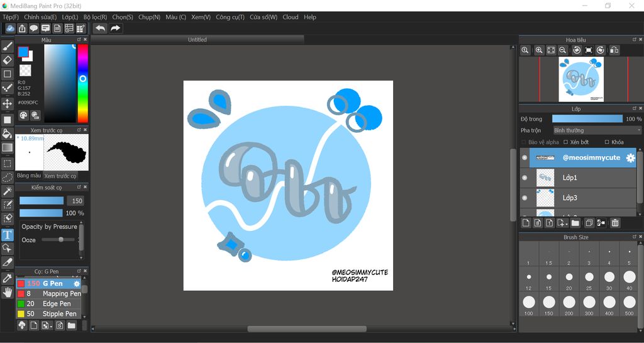Delete layer with trash icon
The image size is (644, 343).
tap(615, 223)
